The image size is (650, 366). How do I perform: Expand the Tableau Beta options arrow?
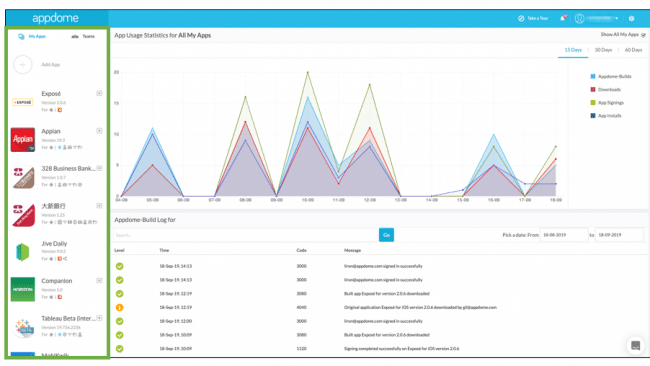coord(99,318)
